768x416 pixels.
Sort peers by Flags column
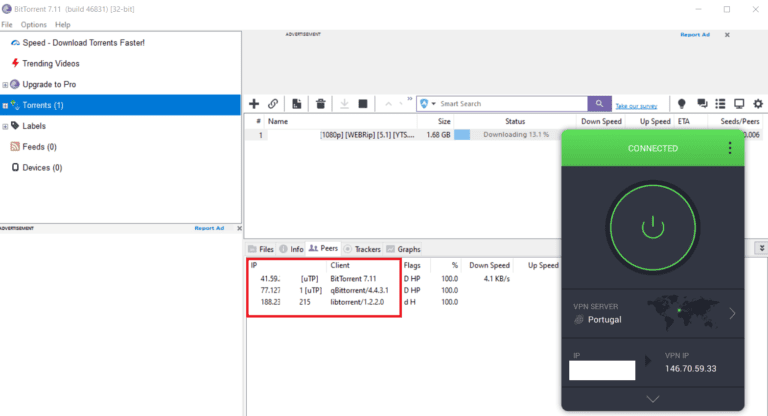412,265
